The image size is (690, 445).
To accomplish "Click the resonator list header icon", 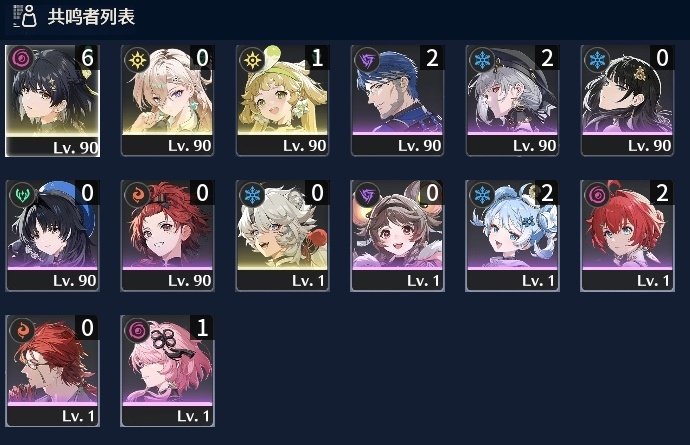I will 25,16.
